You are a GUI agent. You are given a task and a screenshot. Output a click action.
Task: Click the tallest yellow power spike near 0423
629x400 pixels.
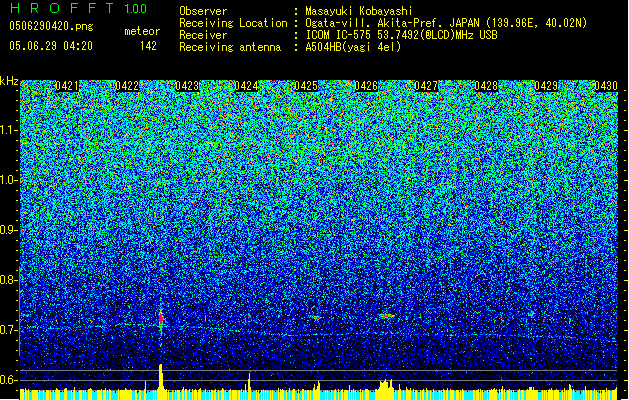(x=161, y=377)
